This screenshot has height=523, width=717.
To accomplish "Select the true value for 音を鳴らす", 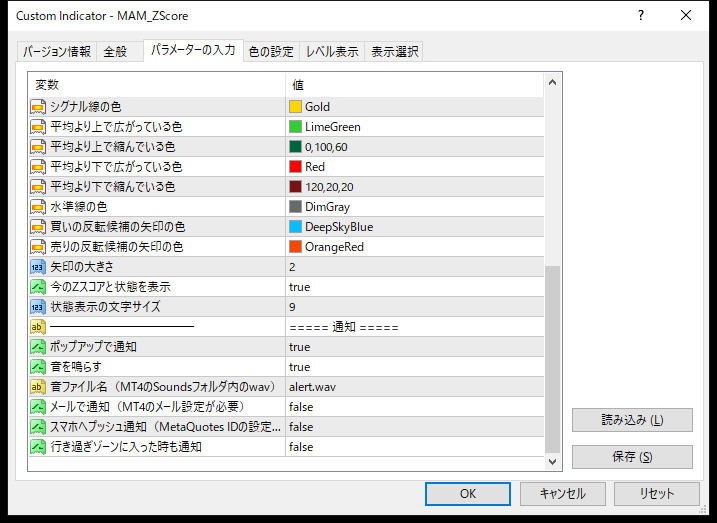I will pos(415,367).
